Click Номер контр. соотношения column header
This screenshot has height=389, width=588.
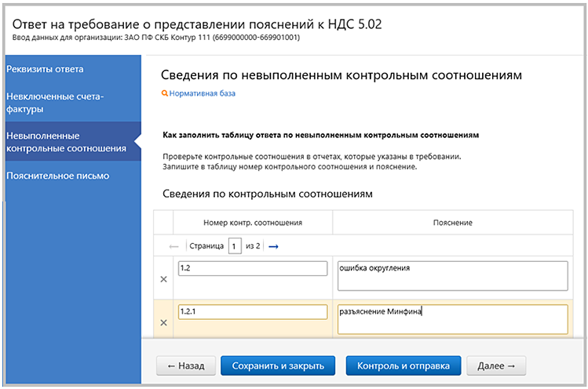click(x=252, y=223)
